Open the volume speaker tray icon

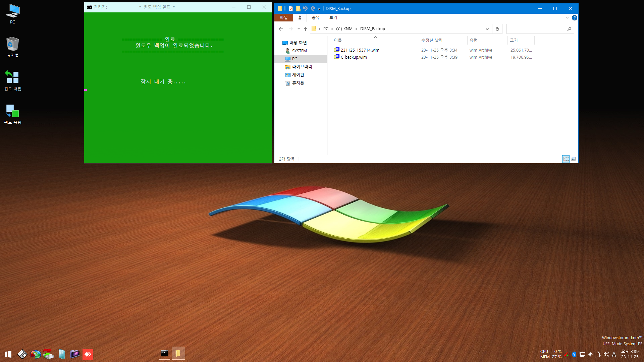click(x=606, y=354)
